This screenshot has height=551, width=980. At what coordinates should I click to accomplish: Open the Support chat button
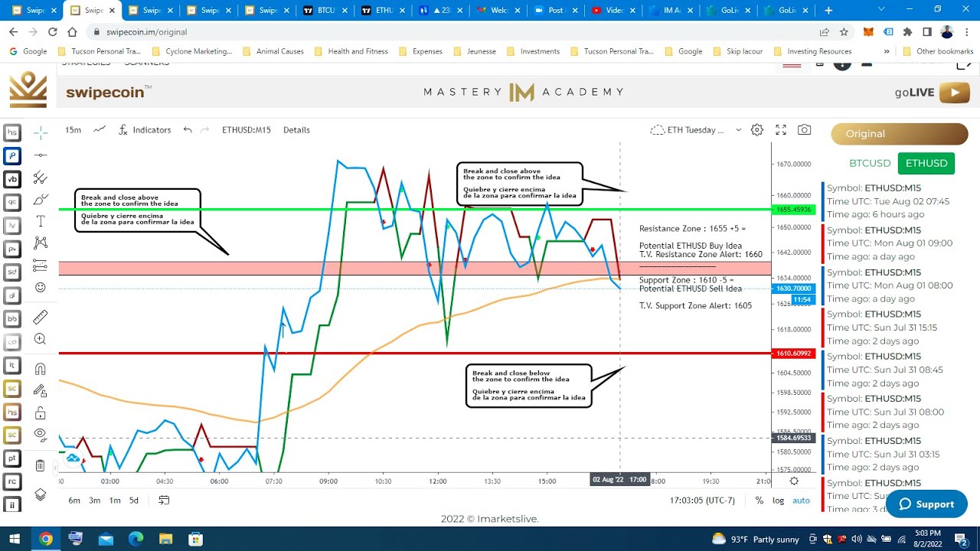tap(926, 504)
